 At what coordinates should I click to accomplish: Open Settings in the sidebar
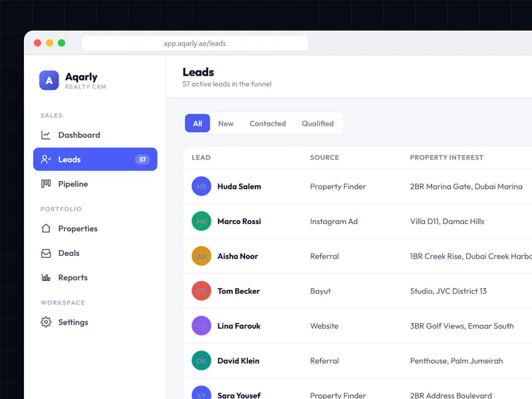(95, 322)
